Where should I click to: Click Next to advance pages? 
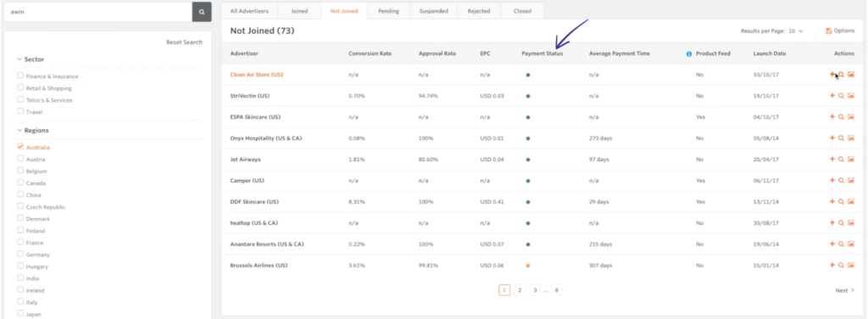click(x=845, y=290)
